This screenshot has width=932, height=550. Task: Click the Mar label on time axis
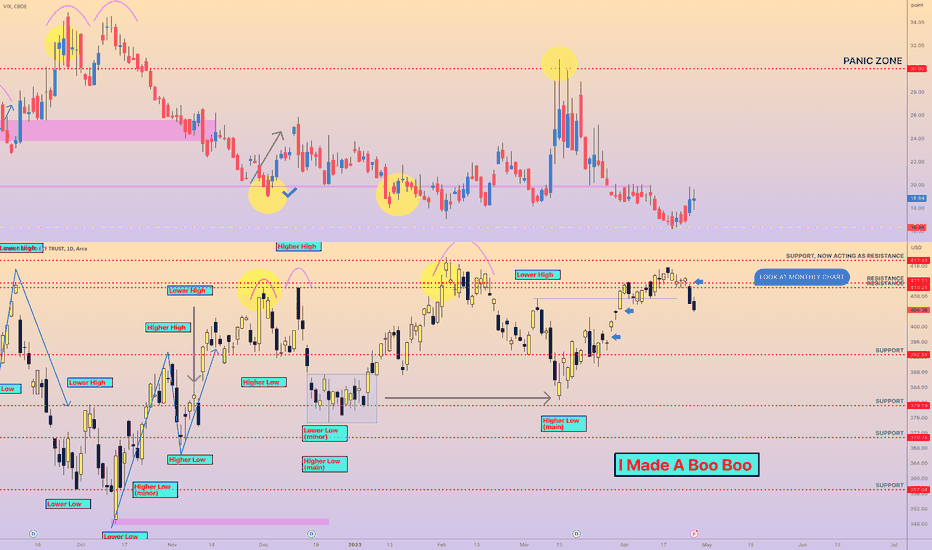click(x=524, y=545)
